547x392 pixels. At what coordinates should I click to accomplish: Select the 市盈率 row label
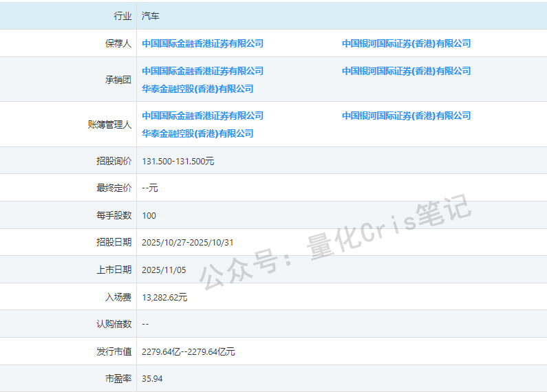point(118,379)
